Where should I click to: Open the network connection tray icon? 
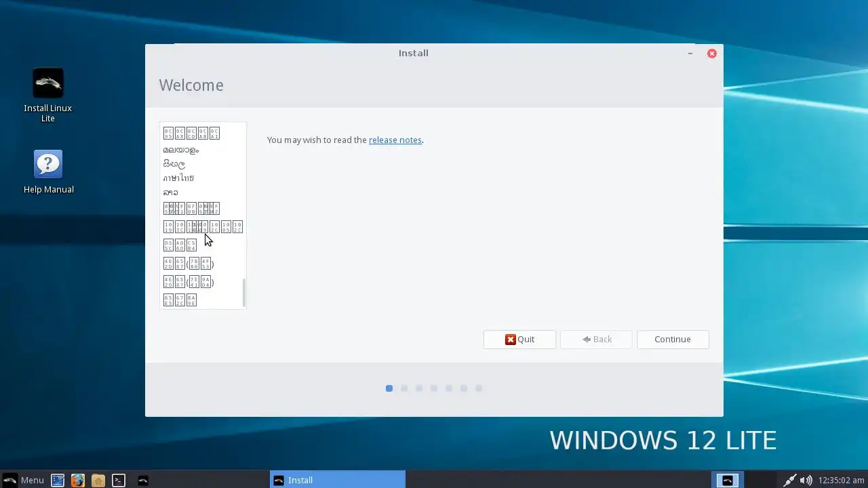pos(789,480)
